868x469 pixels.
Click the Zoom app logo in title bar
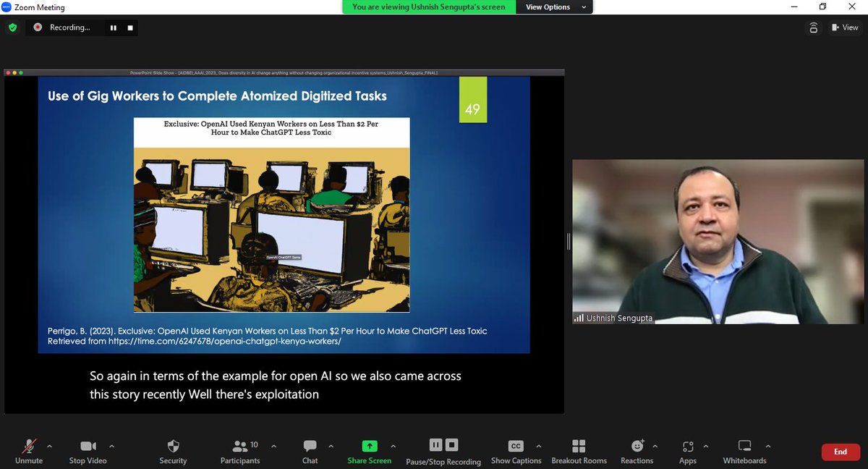7,7
